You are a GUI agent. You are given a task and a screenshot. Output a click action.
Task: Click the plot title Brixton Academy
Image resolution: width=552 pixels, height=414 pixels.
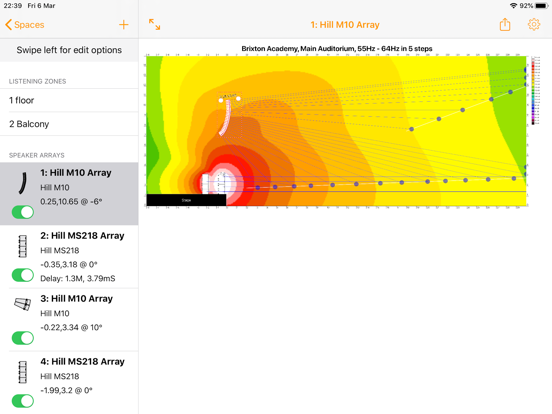click(x=337, y=49)
